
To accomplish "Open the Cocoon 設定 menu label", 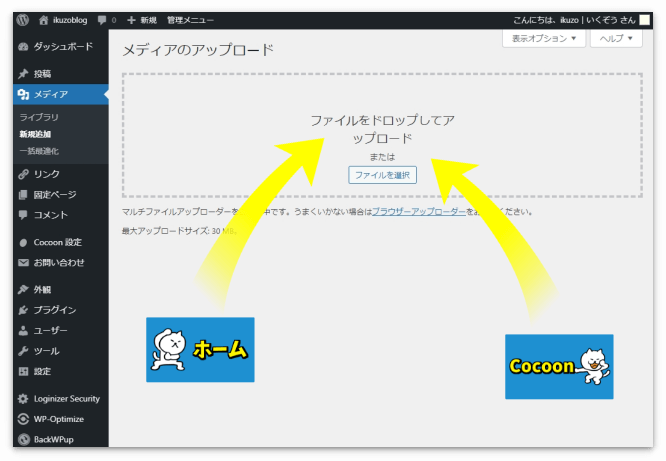I will click(58, 242).
